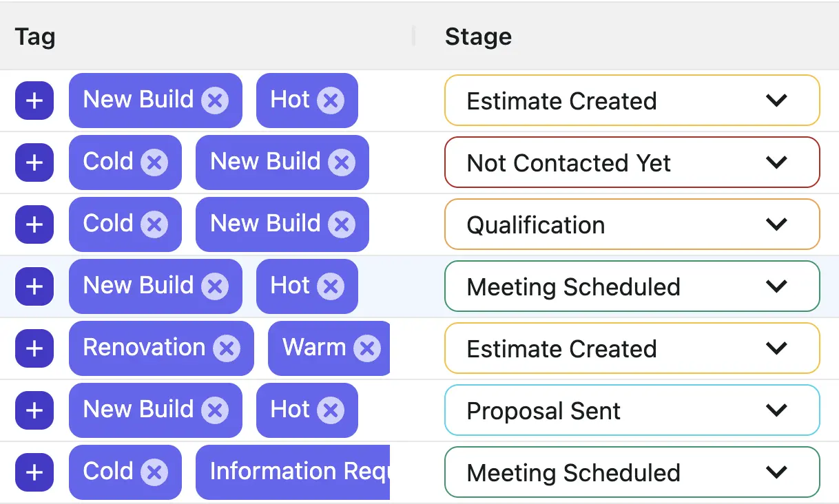Remove the Warm tag
This screenshot has height=504, width=839.
[367, 348]
